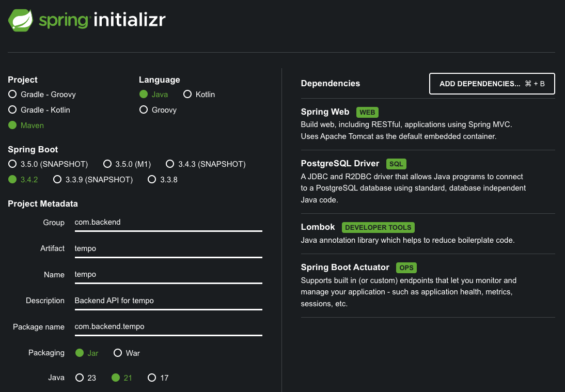The width and height of the screenshot is (565, 392).
Task: Choose Java version 21
Action: 122,378
